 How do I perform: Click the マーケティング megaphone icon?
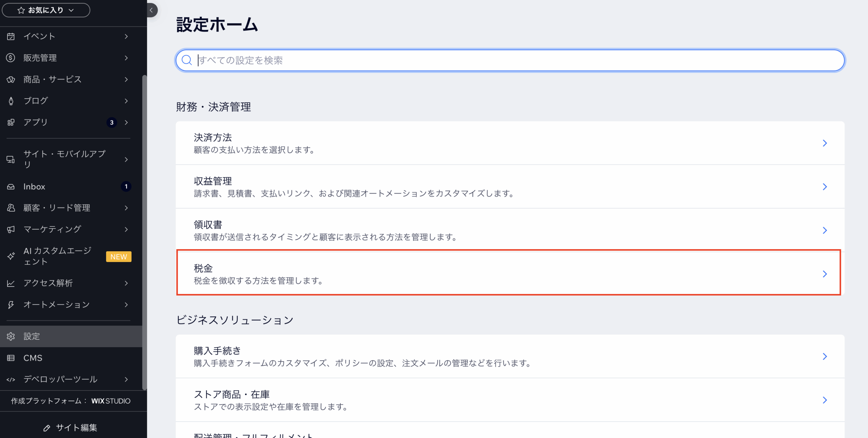coord(11,229)
